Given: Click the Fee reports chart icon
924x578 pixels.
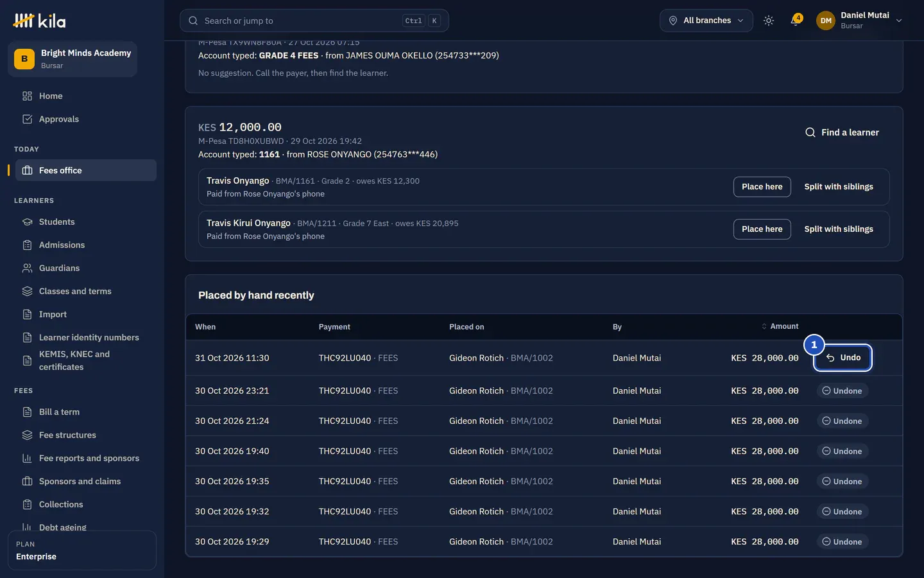Looking at the screenshot, I should (27, 458).
